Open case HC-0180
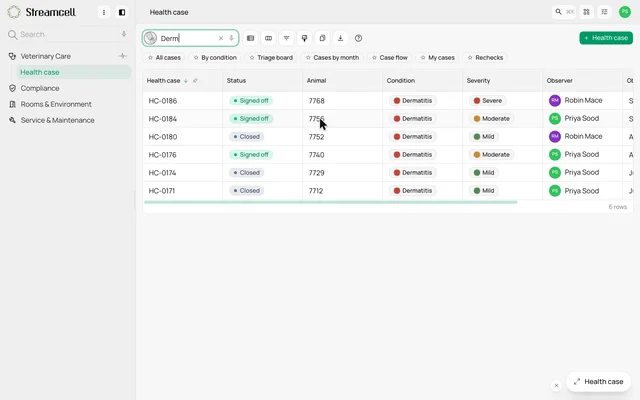640x400 pixels. 162,137
